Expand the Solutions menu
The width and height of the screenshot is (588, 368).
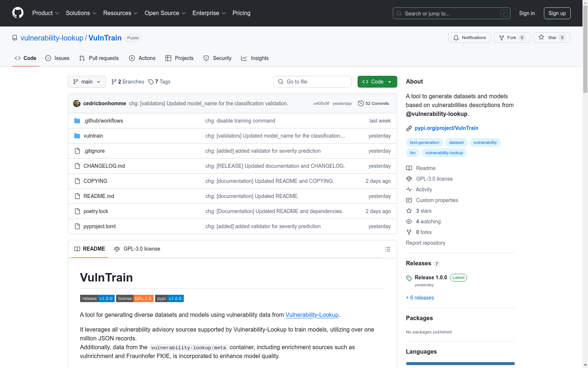click(x=81, y=13)
